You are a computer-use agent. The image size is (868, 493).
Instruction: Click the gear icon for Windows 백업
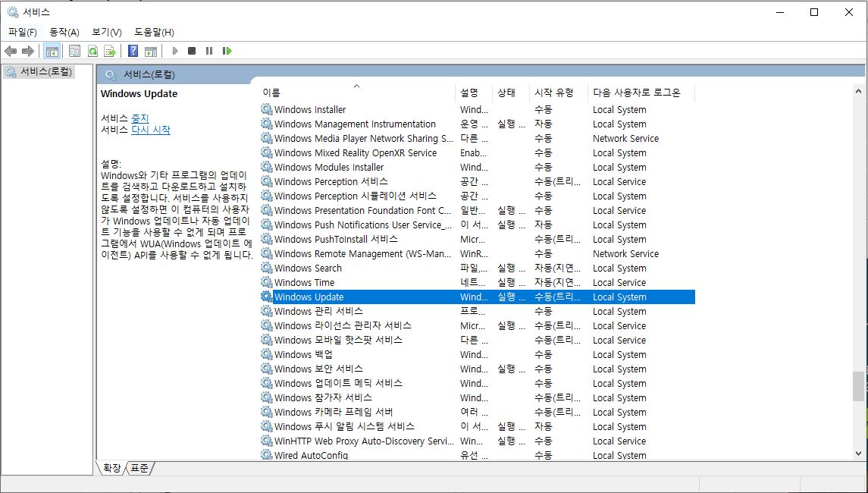coord(267,354)
